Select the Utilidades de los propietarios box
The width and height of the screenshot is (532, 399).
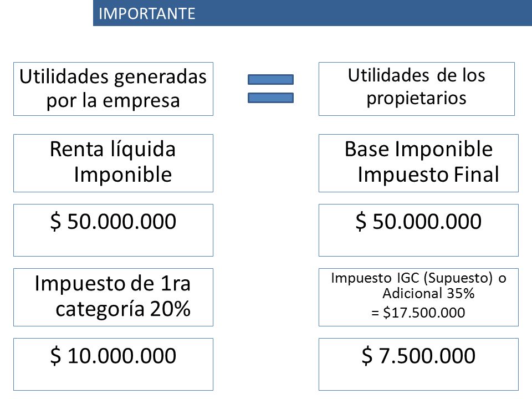417,89
